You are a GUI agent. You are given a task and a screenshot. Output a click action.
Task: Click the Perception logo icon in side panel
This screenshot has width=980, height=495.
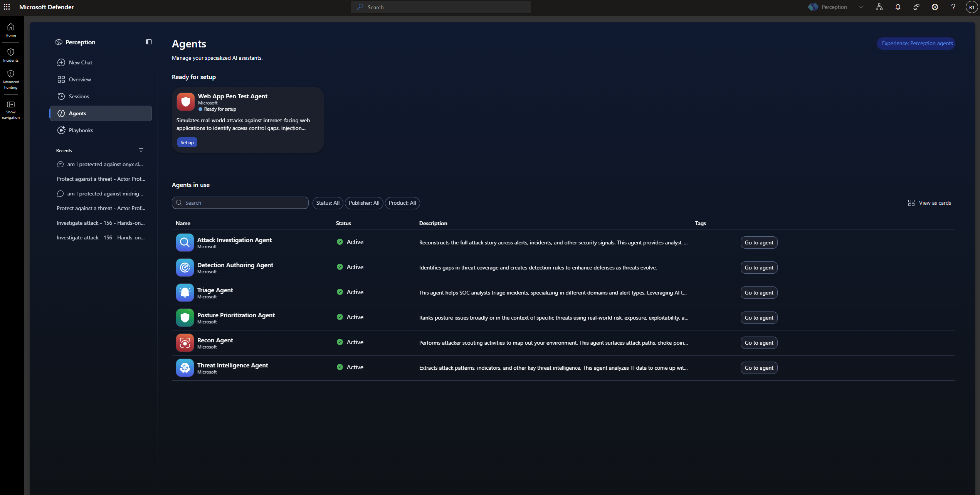[x=59, y=42]
